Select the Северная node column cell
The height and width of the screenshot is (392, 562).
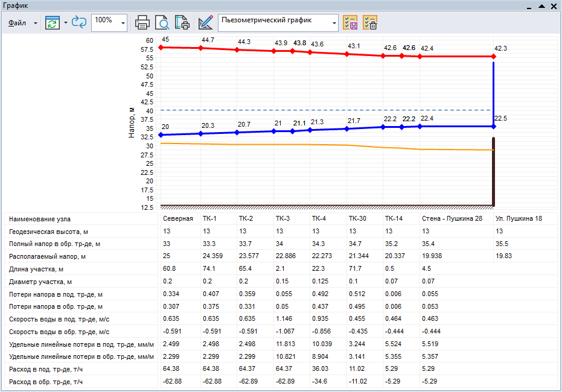[178, 218]
